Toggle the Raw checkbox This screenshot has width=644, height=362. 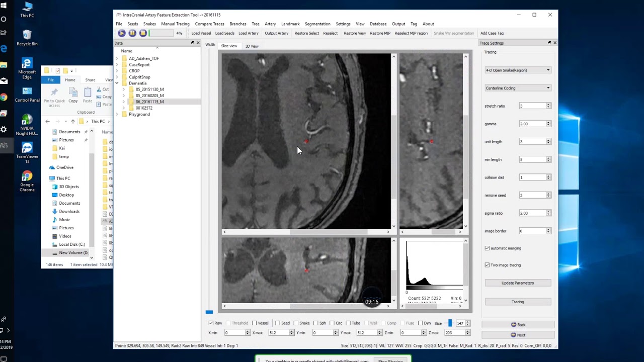pyautogui.click(x=211, y=323)
